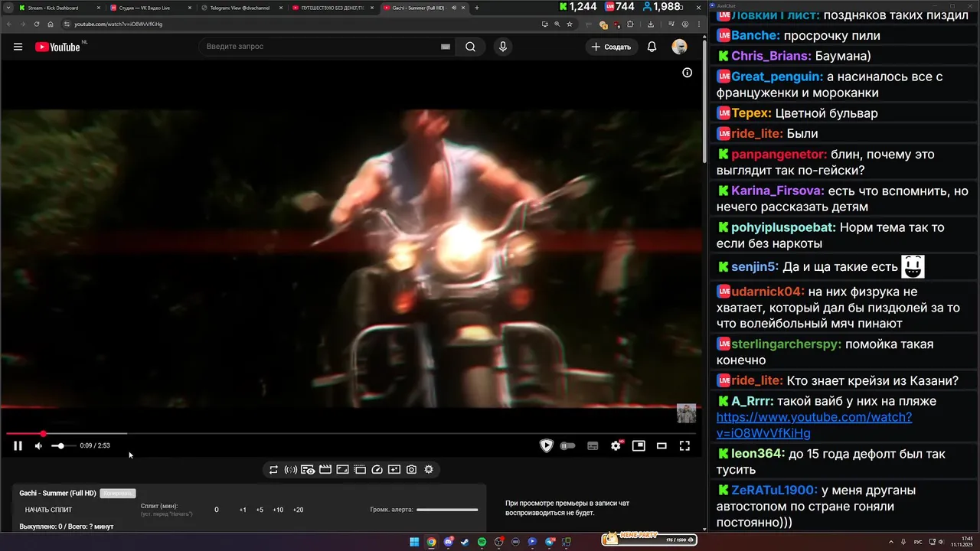
Task: Enter fullscreen mode
Action: pyautogui.click(x=684, y=445)
